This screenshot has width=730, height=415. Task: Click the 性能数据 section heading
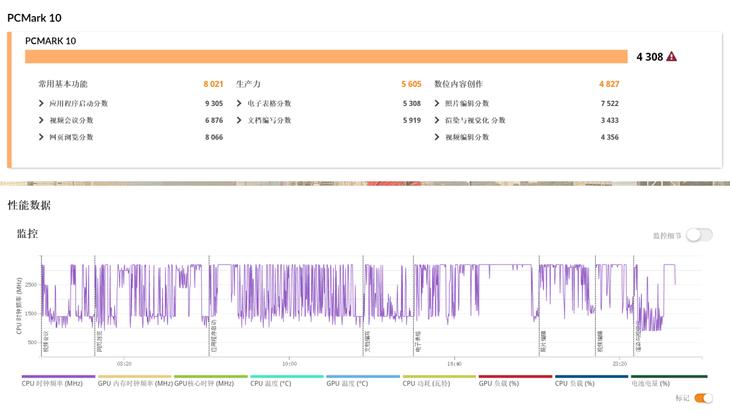pyautogui.click(x=29, y=205)
